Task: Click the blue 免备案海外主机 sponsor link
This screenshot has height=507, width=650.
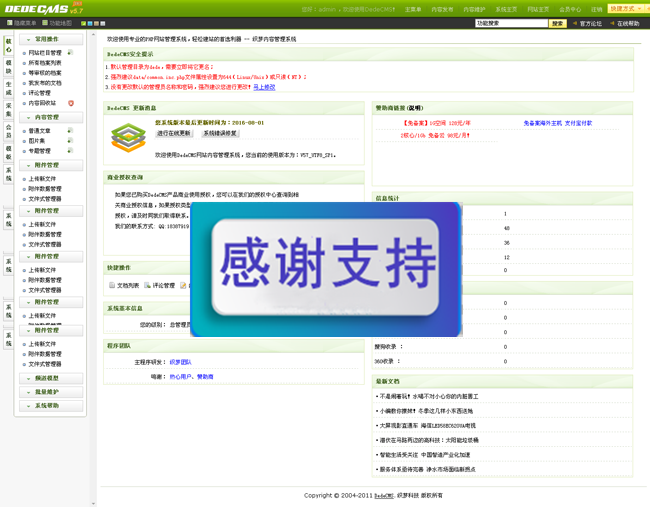Action: (x=558, y=123)
